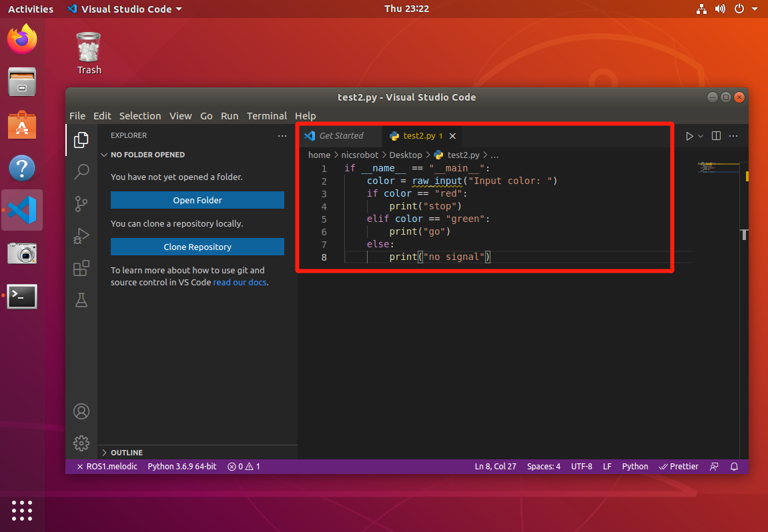
Task: Click Desktop in the breadcrumb path
Action: point(406,155)
